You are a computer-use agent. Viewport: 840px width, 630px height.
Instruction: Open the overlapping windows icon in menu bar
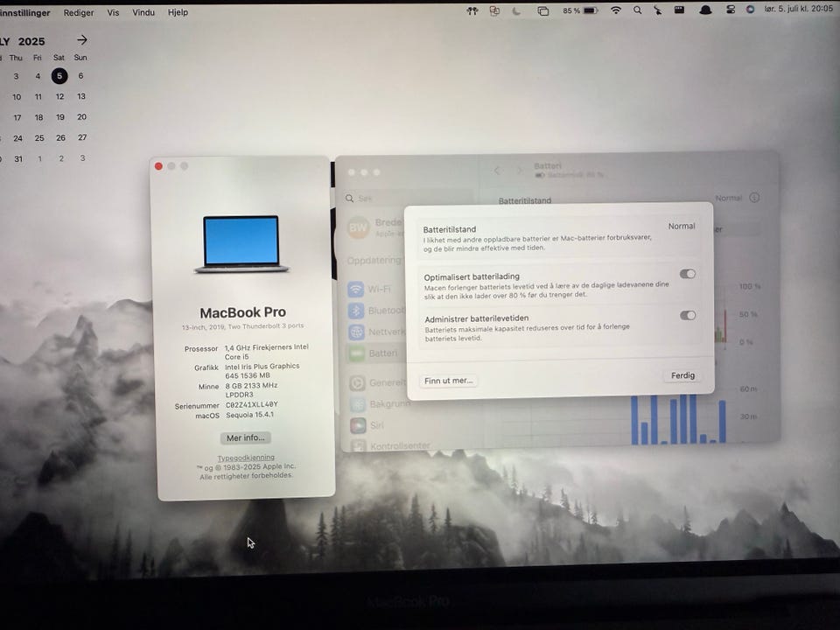click(x=542, y=10)
